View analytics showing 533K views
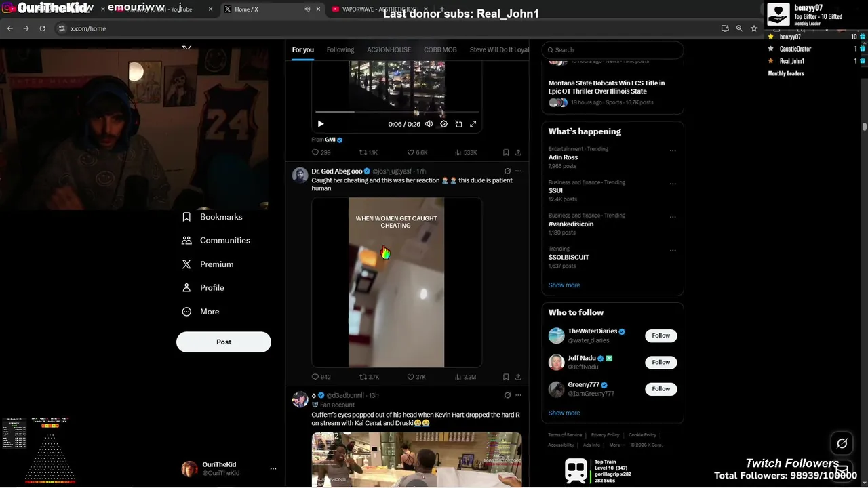Image resolution: width=868 pixels, height=488 pixels. tap(466, 152)
